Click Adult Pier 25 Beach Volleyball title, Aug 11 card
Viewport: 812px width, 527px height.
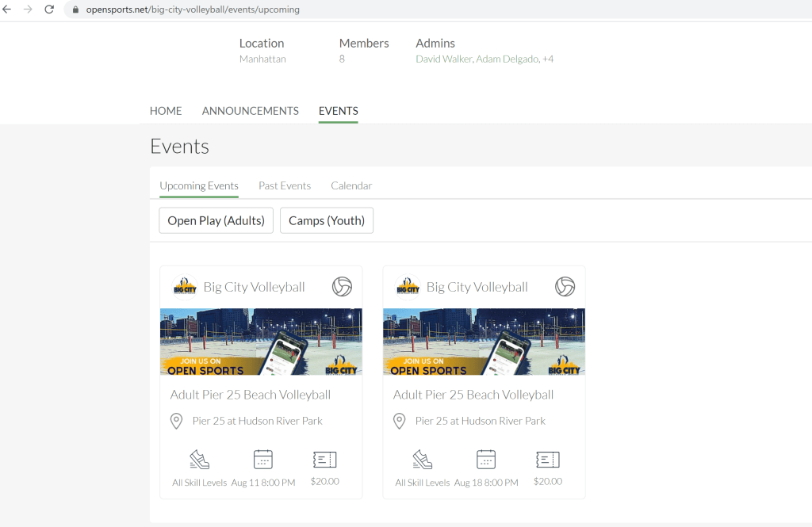(x=250, y=395)
